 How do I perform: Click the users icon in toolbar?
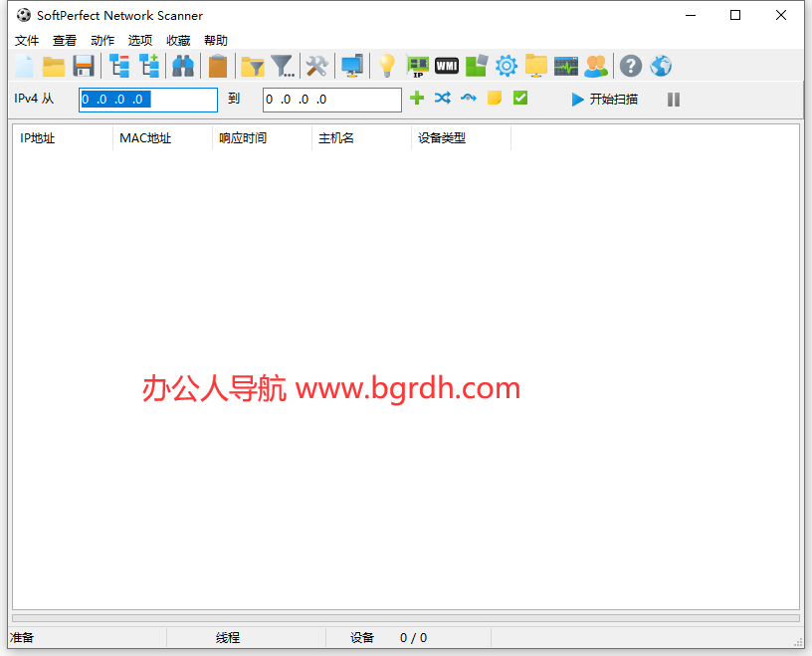(596, 67)
